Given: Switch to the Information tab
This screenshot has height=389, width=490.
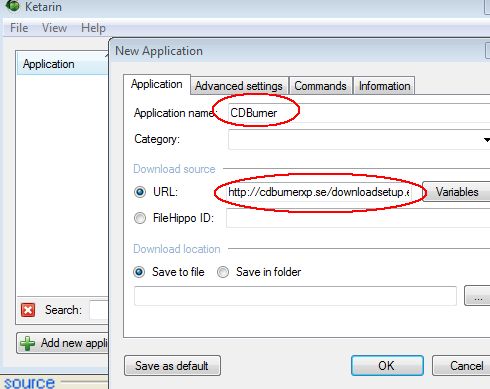Looking at the screenshot, I should pos(384,86).
